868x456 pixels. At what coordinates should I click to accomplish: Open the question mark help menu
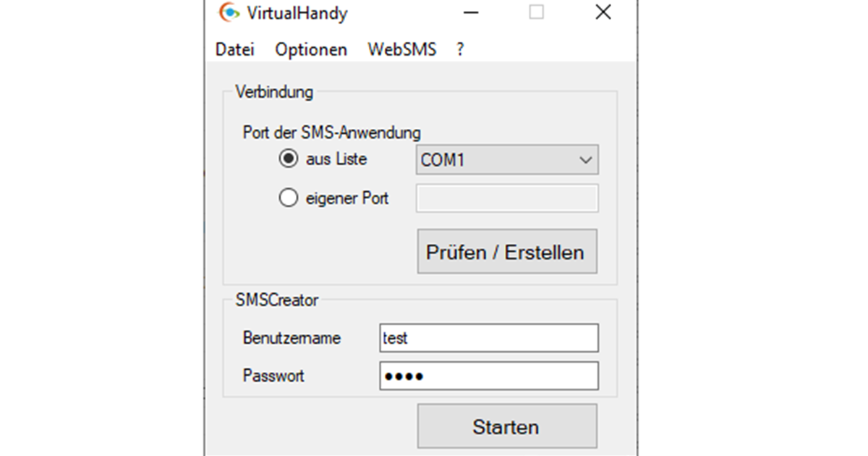[460, 50]
